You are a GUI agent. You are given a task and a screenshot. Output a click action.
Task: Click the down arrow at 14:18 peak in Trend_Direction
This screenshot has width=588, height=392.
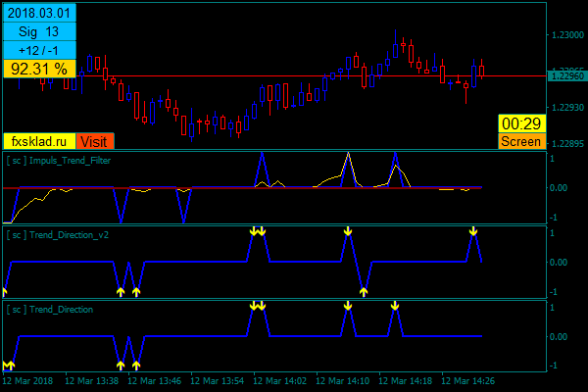click(x=395, y=306)
